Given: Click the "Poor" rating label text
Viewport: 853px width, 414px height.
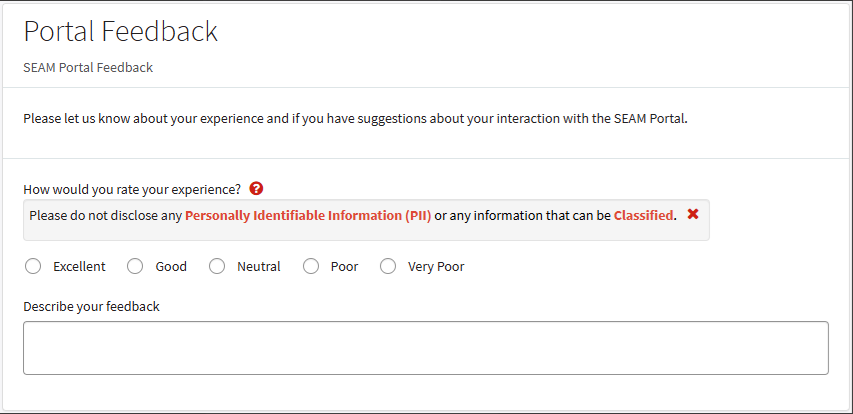Looking at the screenshot, I should click(x=344, y=267).
